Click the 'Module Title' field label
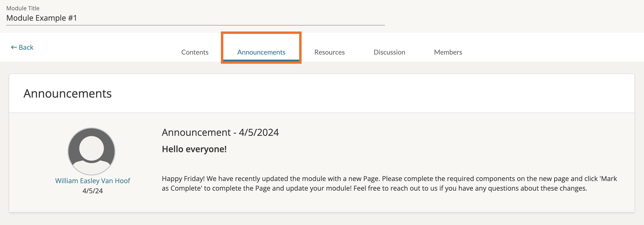644x225 pixels. pyautogui.click(x=23, y=8)
